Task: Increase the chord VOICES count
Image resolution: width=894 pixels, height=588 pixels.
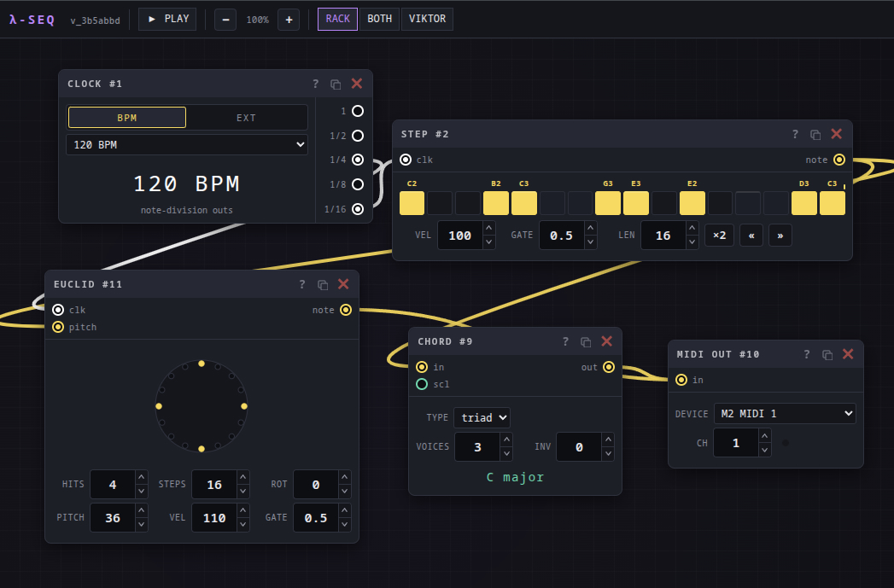Action: (x=505, y=440)
